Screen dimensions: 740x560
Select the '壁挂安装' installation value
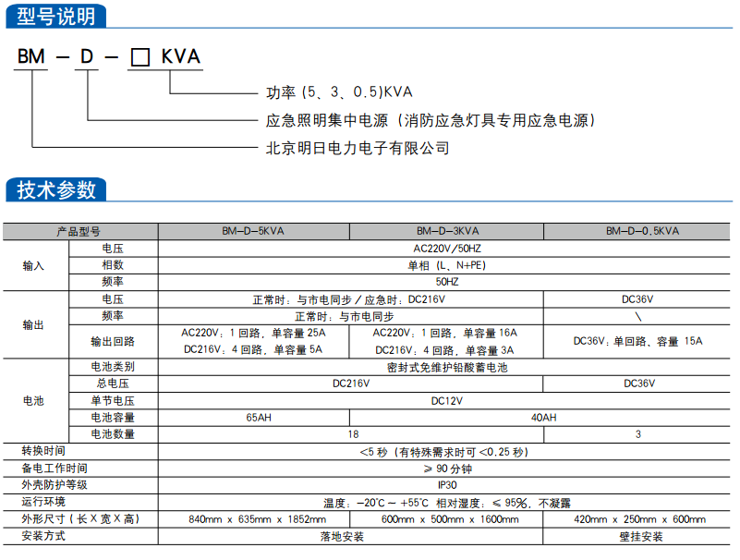641,537
